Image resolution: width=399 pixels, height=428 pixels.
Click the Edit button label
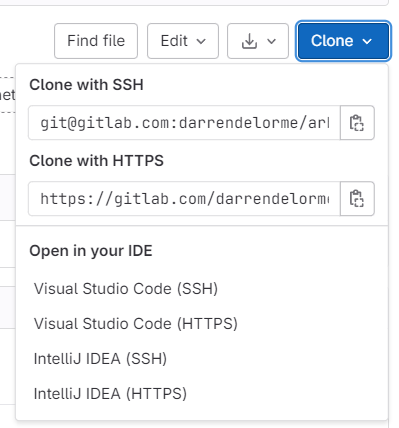(x=174, y=41)
